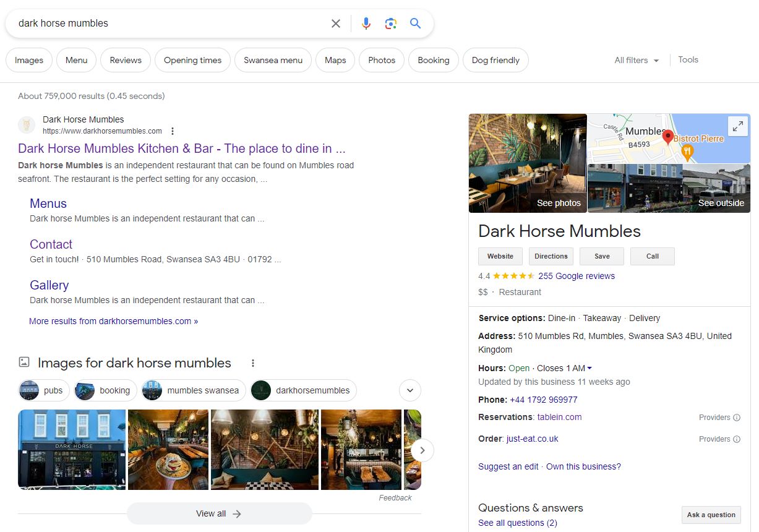Open the Contact sitelink

click(x=51, y=244)
